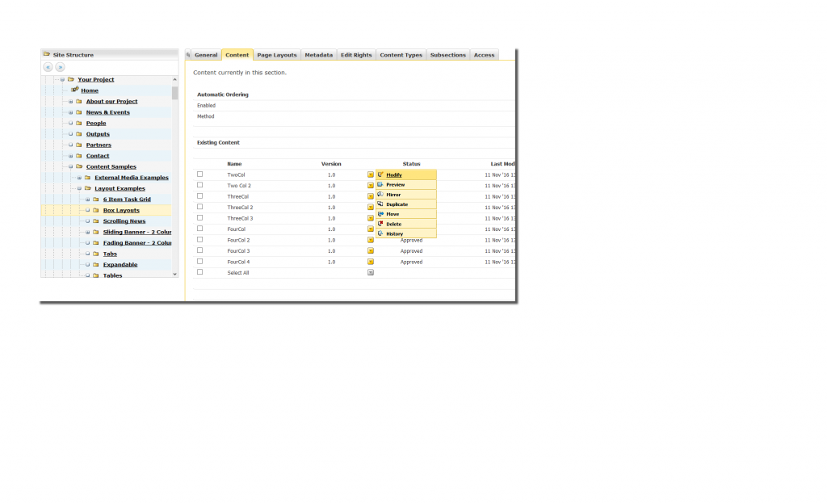The image size is (827, 504).
Task: Click the site tree scrollbar down arrow
Action: 175,274
